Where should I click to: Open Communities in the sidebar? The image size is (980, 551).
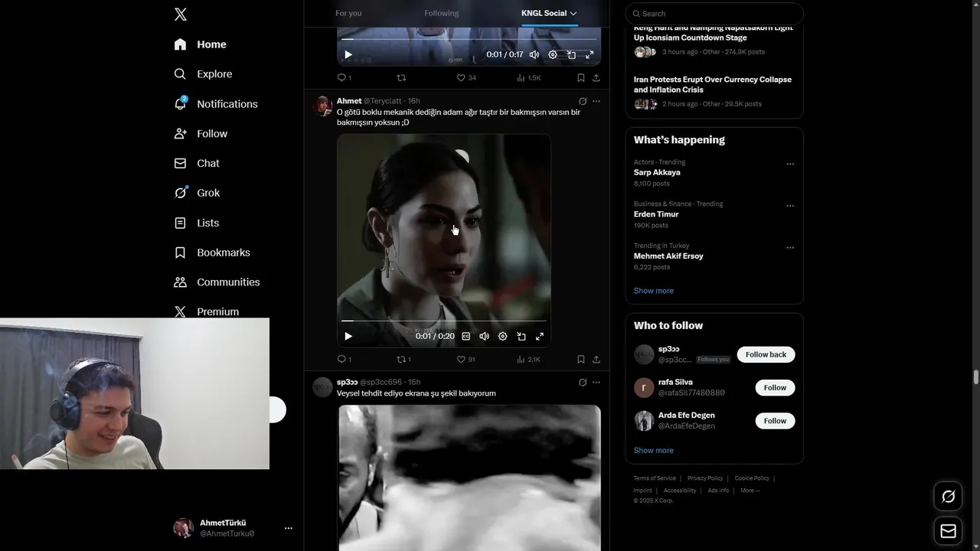217,282
